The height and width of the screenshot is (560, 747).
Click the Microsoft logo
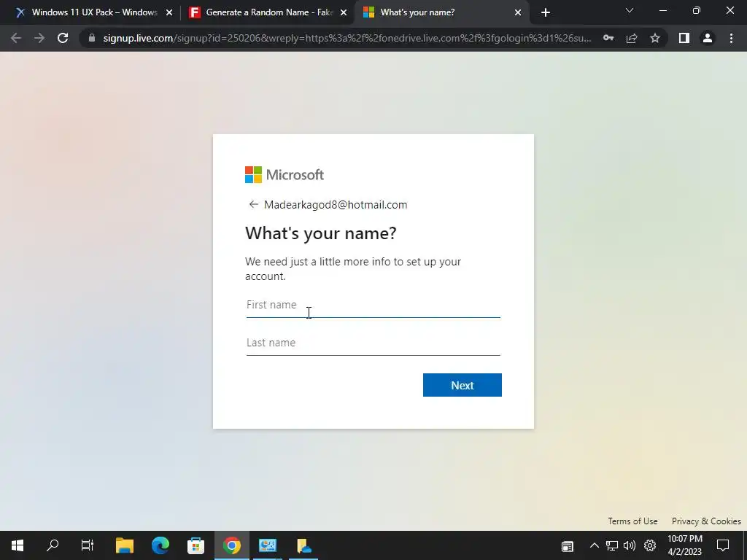[x=285, y=175]
